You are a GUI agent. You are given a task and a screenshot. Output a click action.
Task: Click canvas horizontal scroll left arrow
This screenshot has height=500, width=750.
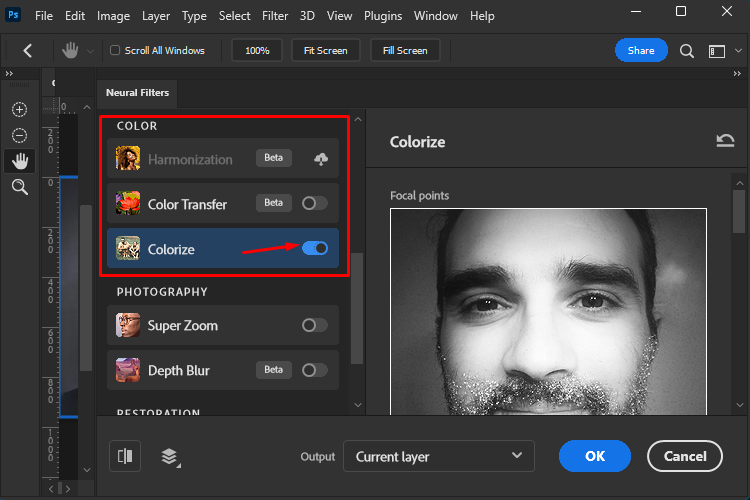(51, 489)
